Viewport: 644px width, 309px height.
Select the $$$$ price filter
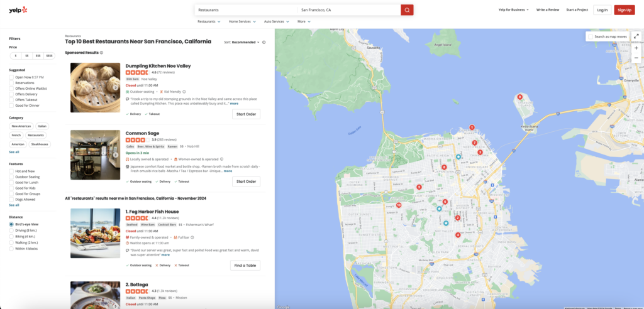49,56
